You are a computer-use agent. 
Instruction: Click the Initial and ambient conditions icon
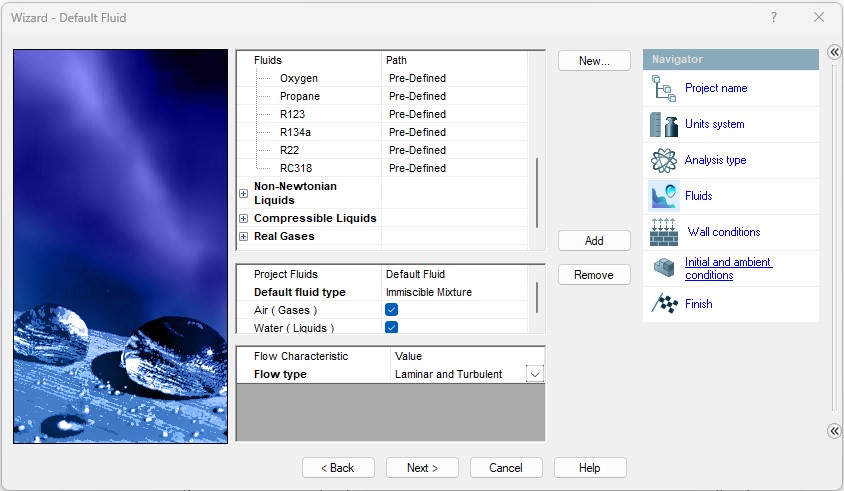click(664, 268)
